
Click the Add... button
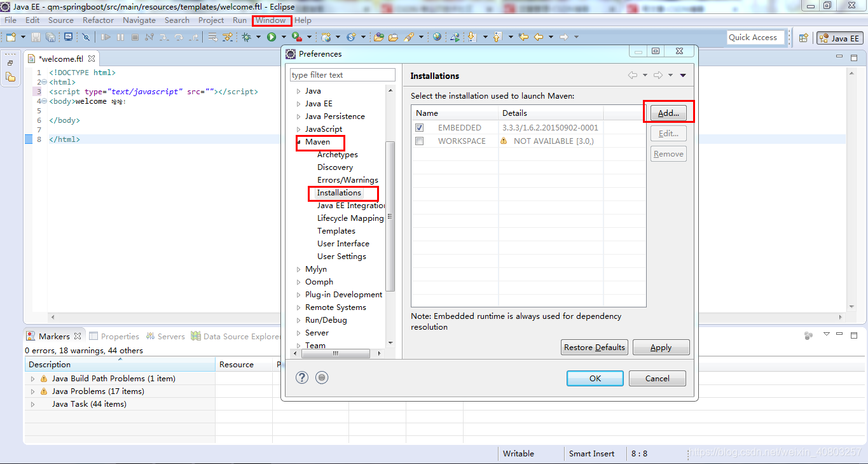click(668, 113)
